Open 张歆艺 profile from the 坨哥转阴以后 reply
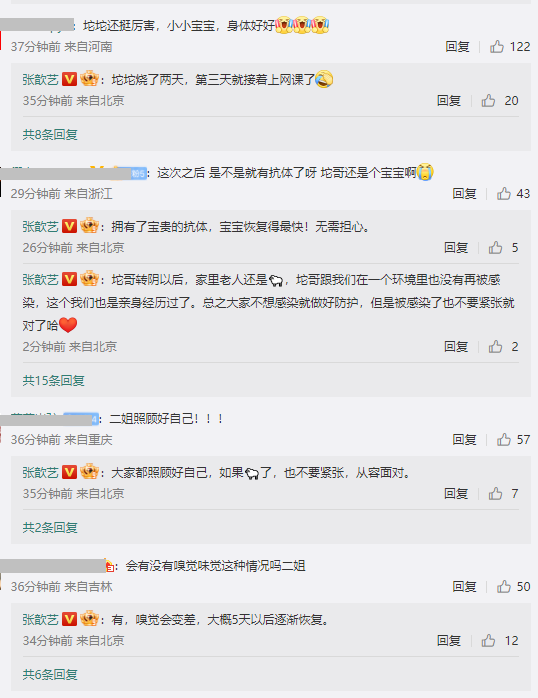Screen dimensions: 538x698 (x=40, y=280)
